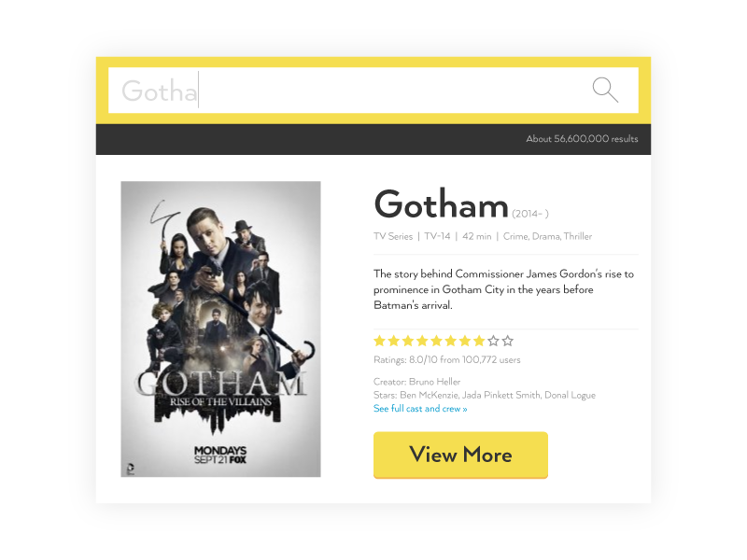Viewport: 747px width, 560px height.
Task: Click the eighth yellow rating star
Action: (x=479, y=341)
